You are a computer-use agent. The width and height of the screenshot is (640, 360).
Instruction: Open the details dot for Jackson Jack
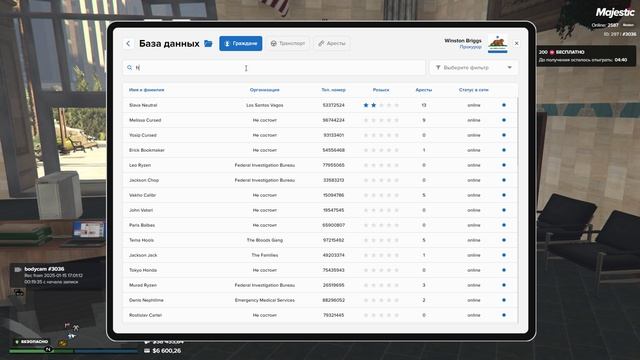(x=504, y=255)
